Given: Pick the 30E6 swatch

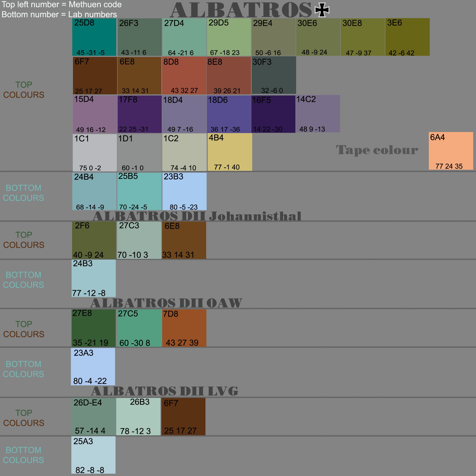Looking at the screenshot, I should (318, 37).
